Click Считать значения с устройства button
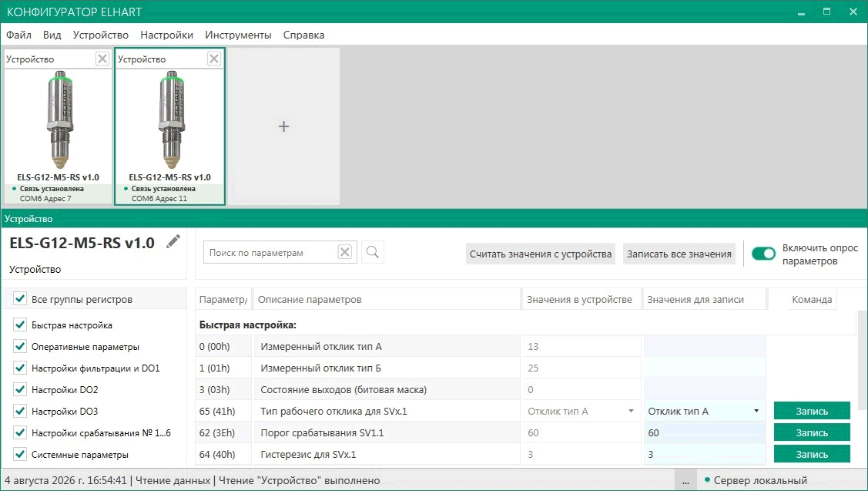 pos(541,254)
